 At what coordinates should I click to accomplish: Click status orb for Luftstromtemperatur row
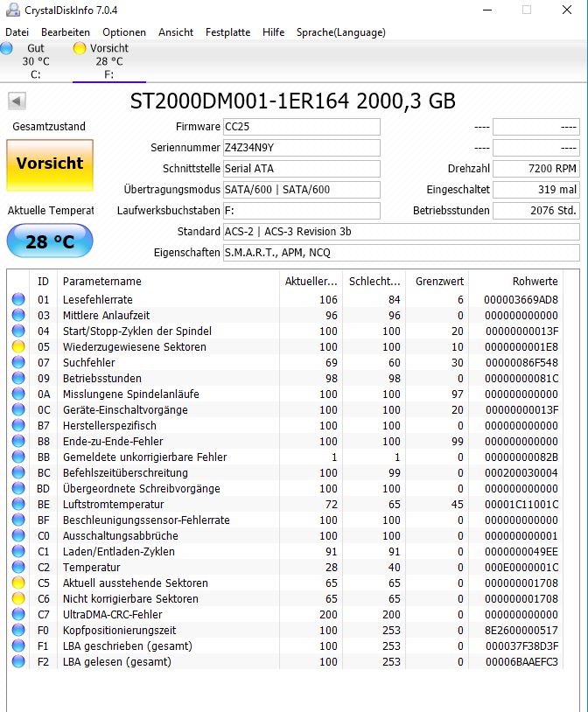[x=18, y=504]
